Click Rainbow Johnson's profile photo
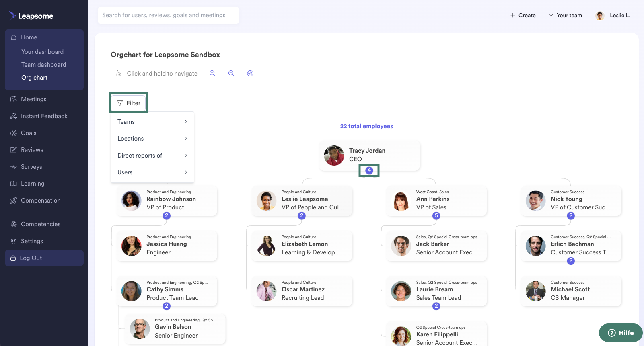 coord(132,201)
